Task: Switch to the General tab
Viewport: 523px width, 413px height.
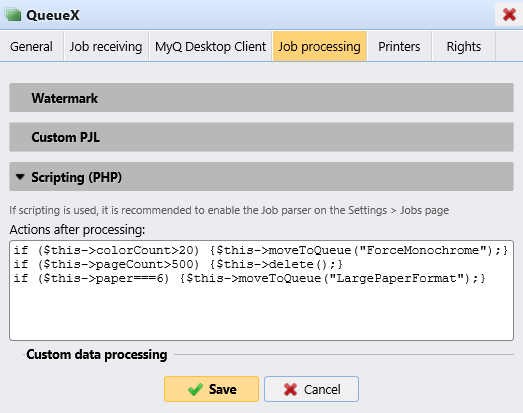Action: point(31,46)
